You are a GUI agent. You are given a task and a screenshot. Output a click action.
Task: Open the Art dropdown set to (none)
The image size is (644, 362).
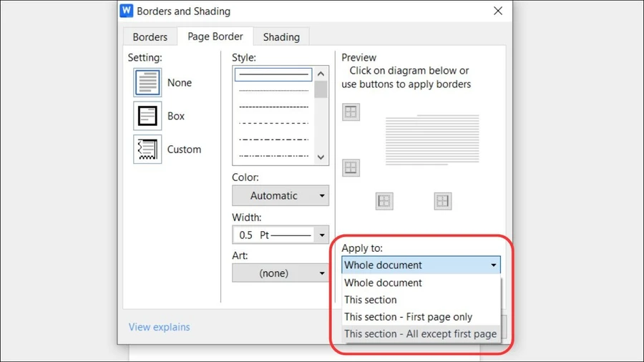click(280, 273)
